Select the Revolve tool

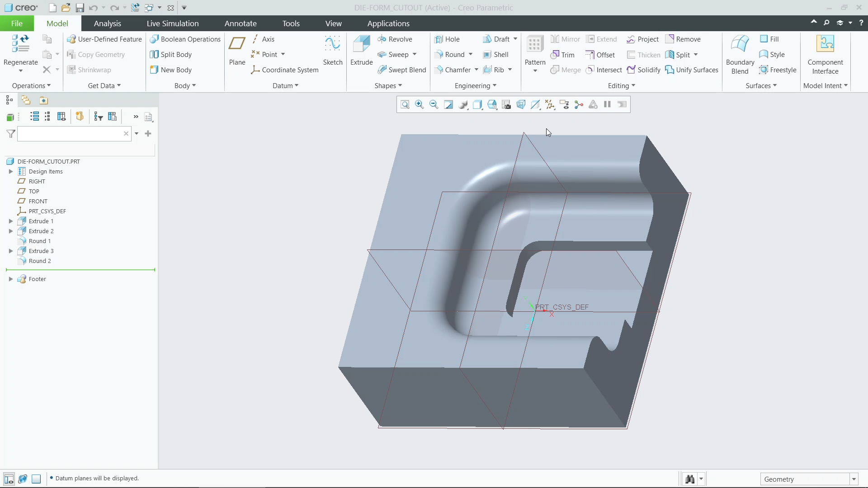click(395, 39)
